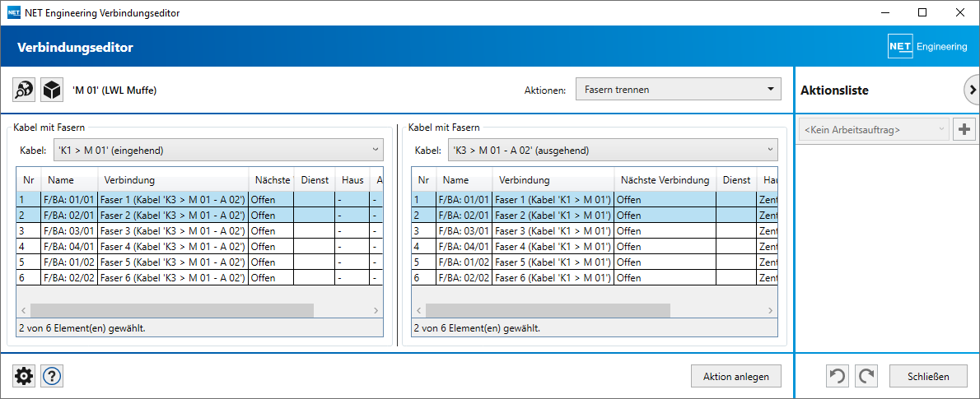This screenshot has height=399, width=980.
Task: Collapse the Aktionsliste panel chevron
Action: point(973,90)
